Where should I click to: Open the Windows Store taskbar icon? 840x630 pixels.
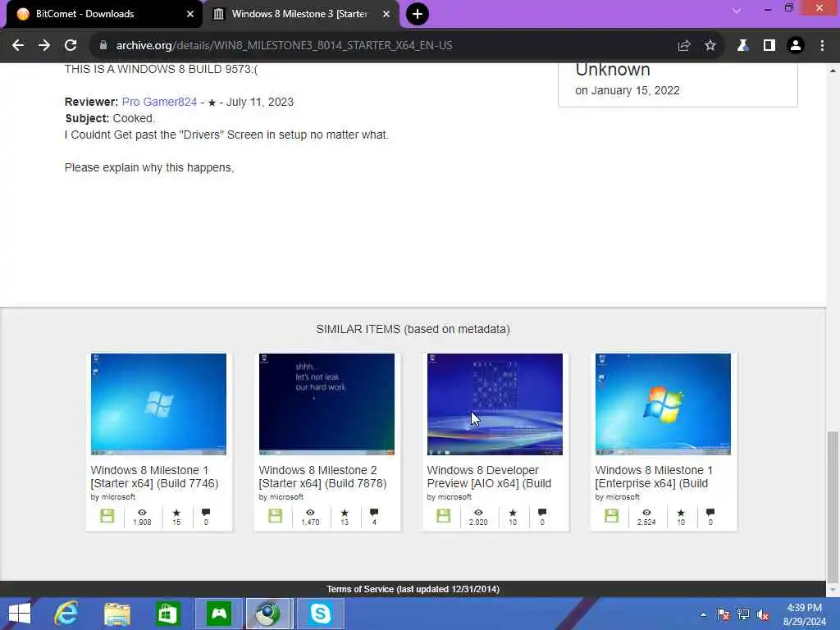(x=168, y=614)
